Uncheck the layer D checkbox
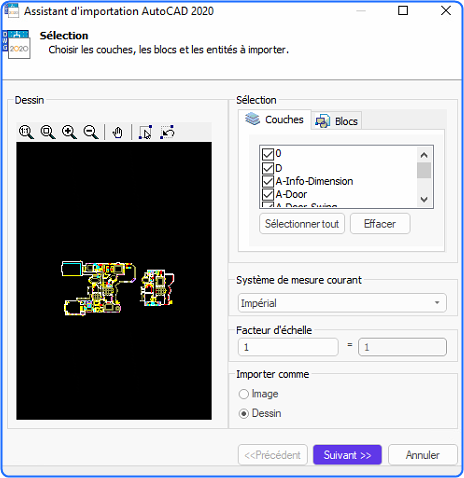The image size is (464, 478). 268,168
